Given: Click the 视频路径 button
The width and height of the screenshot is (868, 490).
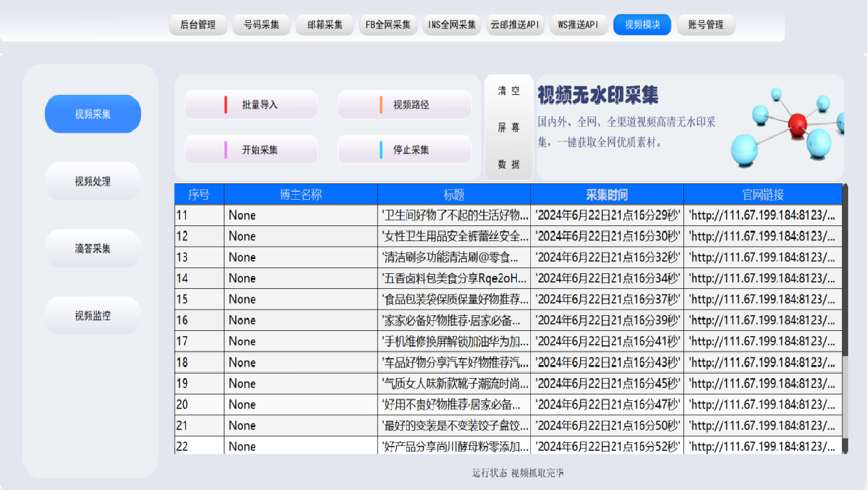Looking at the screenshot, I should click(x=404, y=105).
